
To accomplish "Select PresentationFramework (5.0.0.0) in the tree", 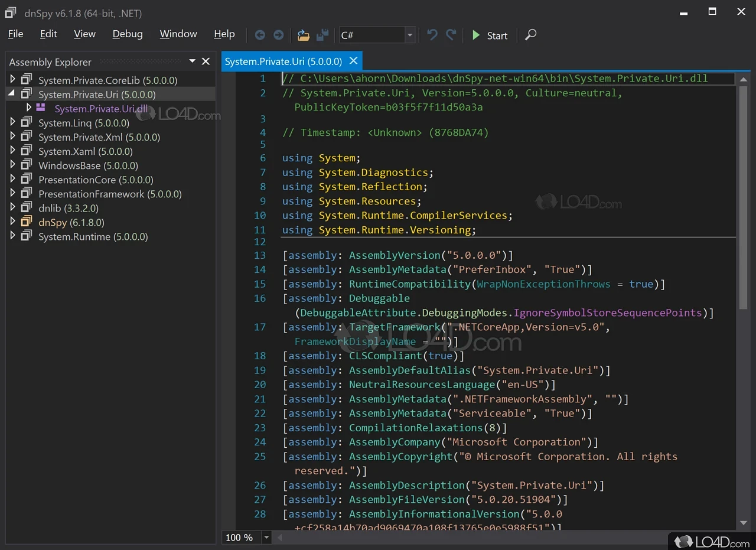I will 110,194.
